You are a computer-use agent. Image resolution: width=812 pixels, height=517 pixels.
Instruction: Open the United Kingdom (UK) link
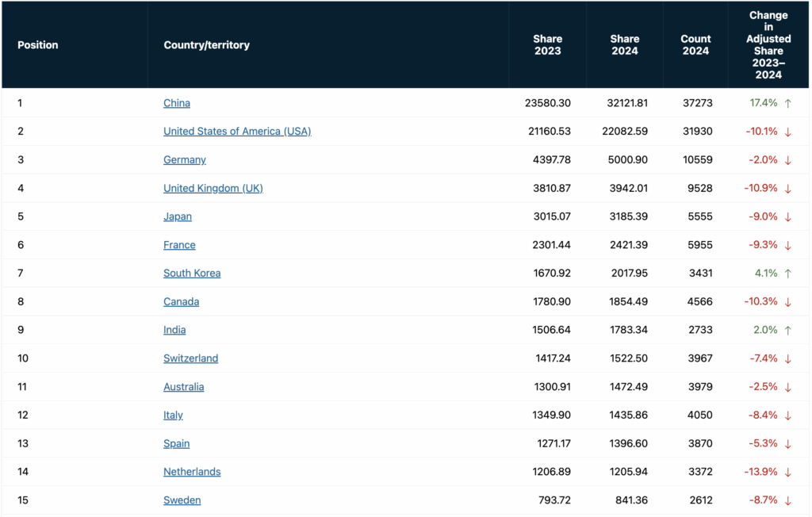(x=213, y=189)
